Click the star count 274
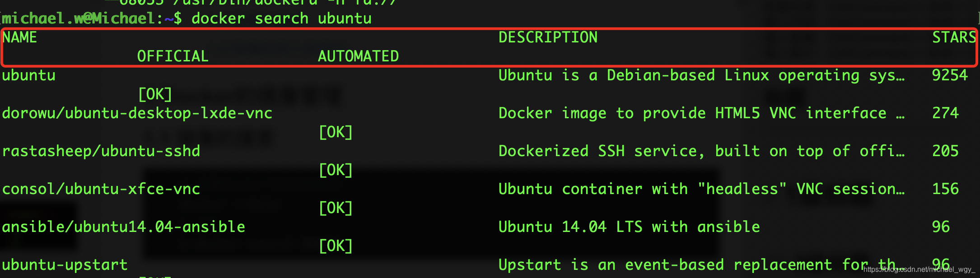This screenshot has width=980, height=278. click(x=945, y=113)
